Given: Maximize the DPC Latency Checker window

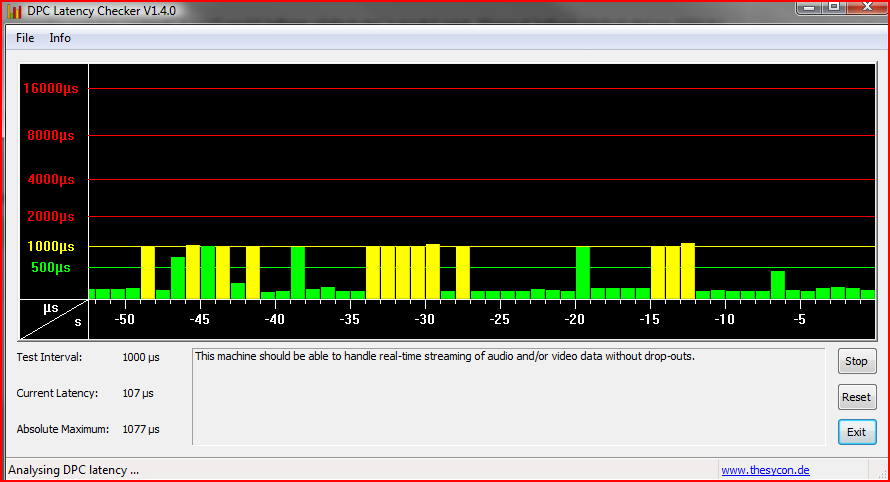Looking at the screenshot, I should click(x=834, y=7).
